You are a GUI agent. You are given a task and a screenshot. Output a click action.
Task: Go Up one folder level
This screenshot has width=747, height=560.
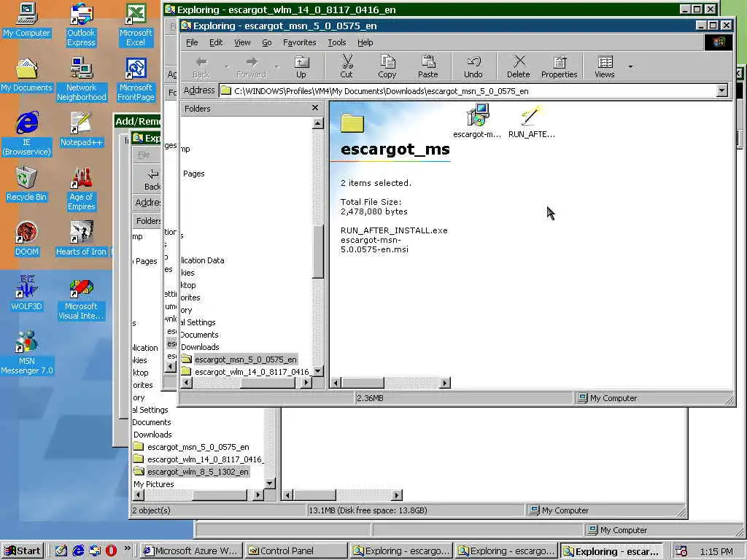pyautogui.click(x=301, y=66)
